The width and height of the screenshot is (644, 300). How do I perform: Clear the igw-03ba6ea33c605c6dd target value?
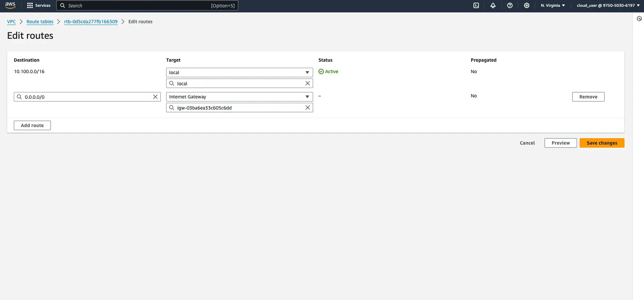(307, 108)
